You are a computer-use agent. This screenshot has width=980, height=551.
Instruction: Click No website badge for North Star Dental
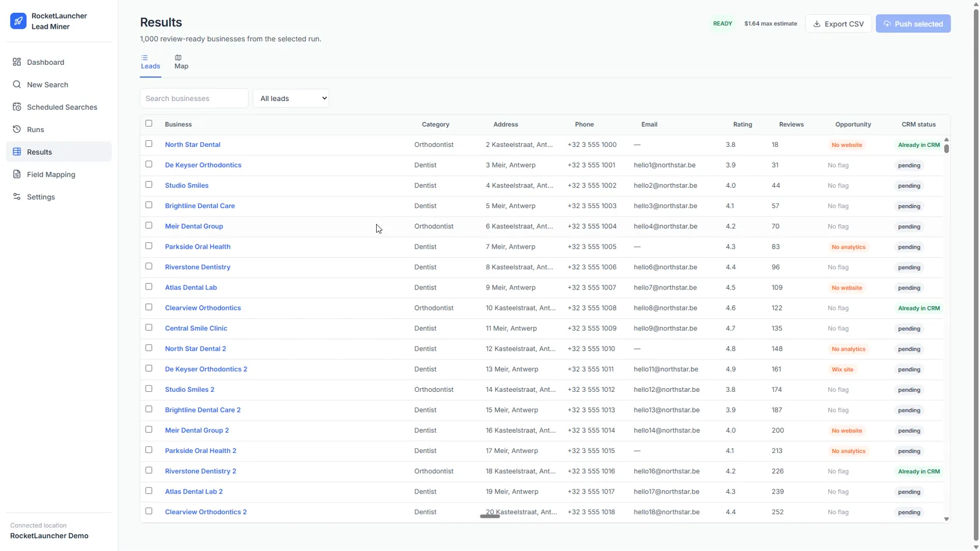point(846,145)
